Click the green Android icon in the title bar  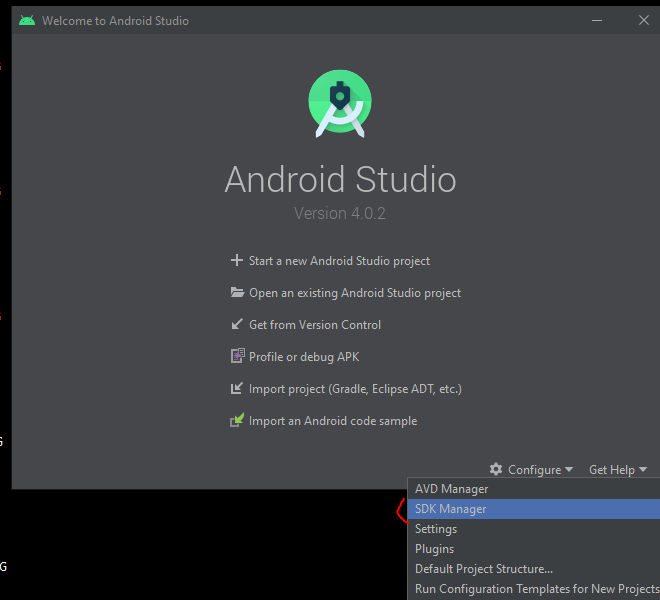[27, 20]
